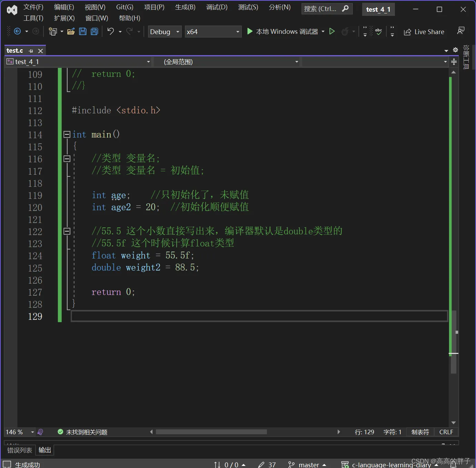This screenshot has width=476, height=468.
Task: Click 未找到相关问题 status text
Action: pos(87,432)
